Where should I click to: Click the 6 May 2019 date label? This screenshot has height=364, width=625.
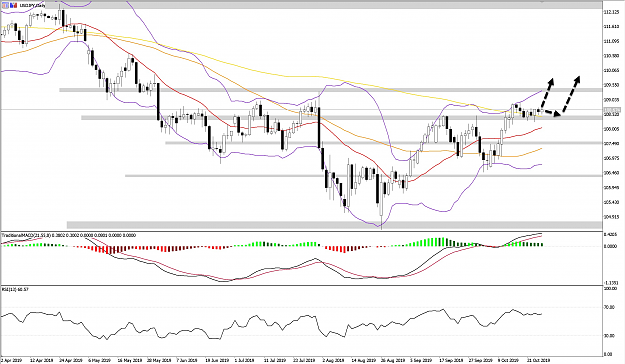click(x=99, y=360)
